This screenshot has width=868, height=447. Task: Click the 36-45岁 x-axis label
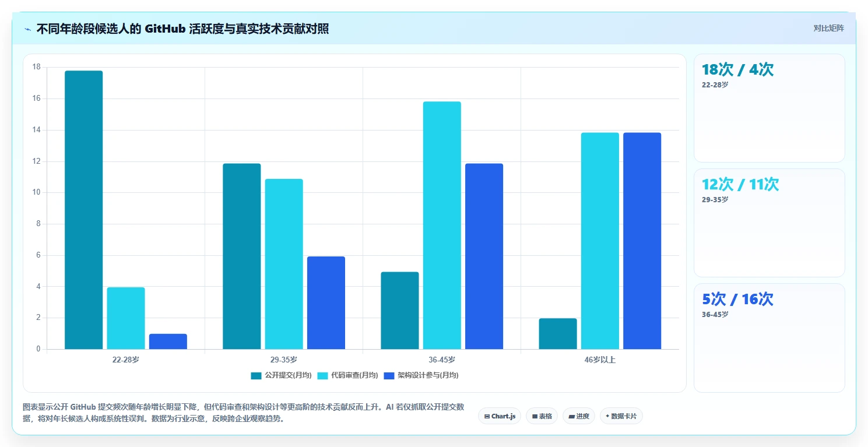(442, 360)
